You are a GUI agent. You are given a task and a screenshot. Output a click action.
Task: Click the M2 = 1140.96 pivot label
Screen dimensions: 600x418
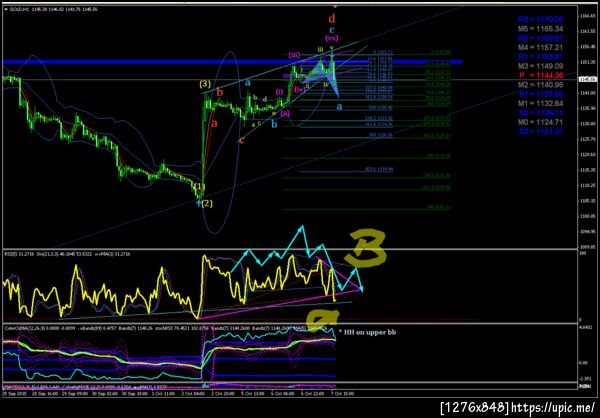click(x=542, y=85)
